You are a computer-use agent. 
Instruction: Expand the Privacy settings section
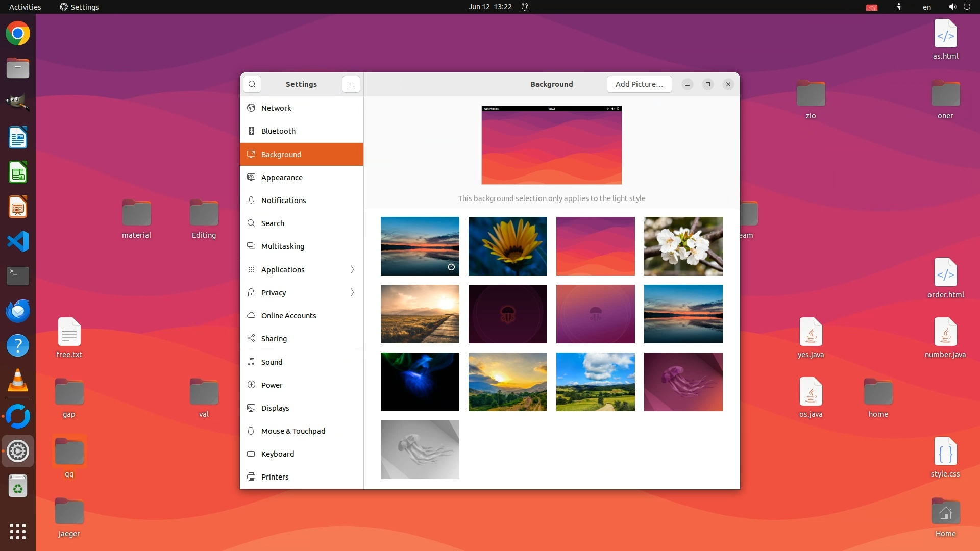coord(301,292)
